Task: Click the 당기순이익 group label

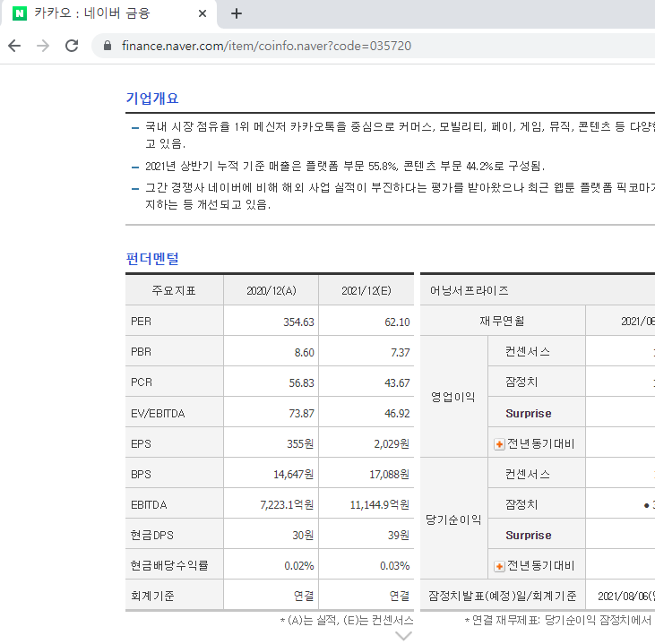Action: [453, 519]
